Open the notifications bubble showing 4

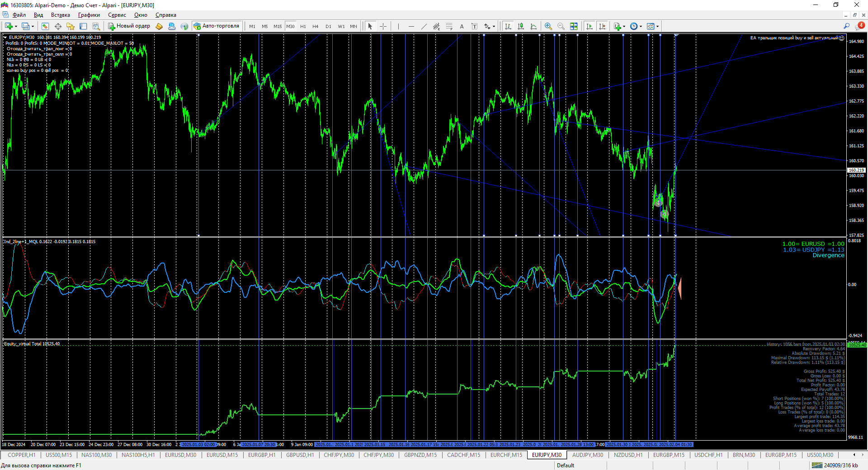(859, 26)
